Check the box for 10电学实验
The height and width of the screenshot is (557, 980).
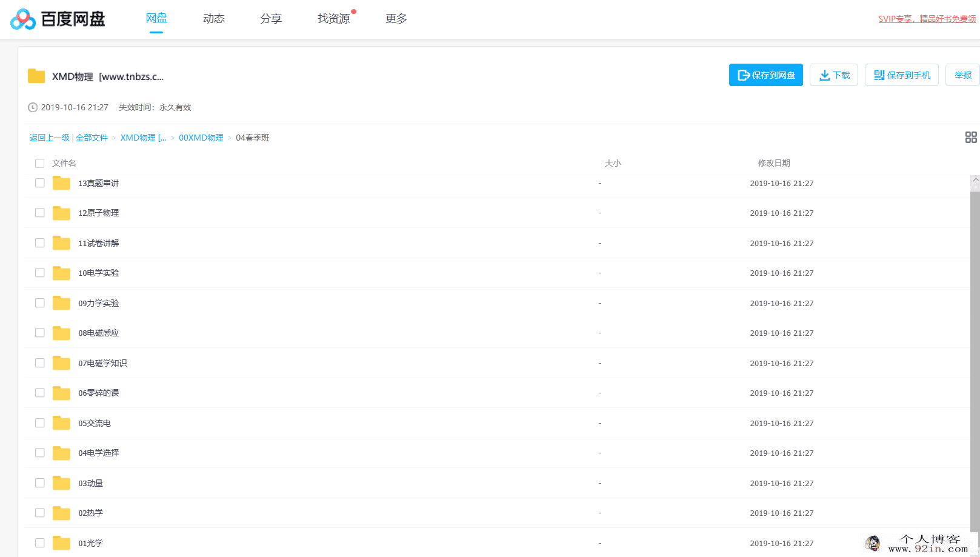click(x=40, y=273)
